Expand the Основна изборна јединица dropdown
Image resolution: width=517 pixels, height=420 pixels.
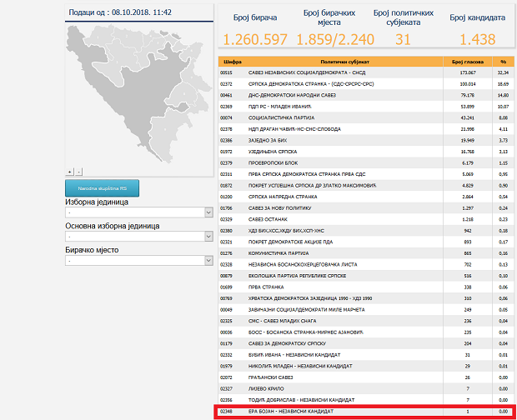coord(136,237)
